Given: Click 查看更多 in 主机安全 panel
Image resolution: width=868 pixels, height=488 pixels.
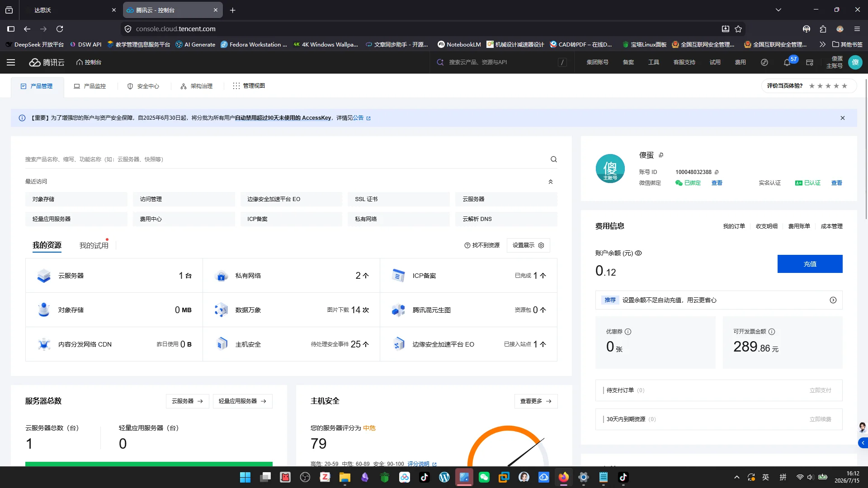Looking at the screenshot, I should click(x=536, y=401).
